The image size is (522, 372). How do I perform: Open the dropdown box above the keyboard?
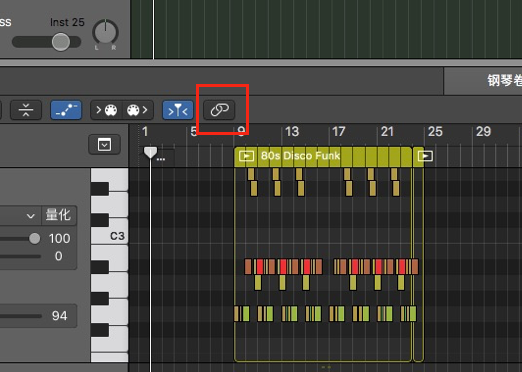point(104,145)
